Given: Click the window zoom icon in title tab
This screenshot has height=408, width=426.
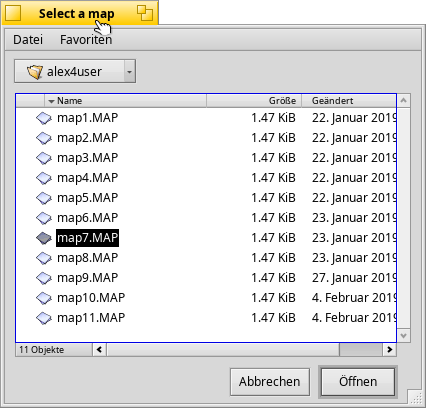Looking at the screenshot, I should pos(145,13).
